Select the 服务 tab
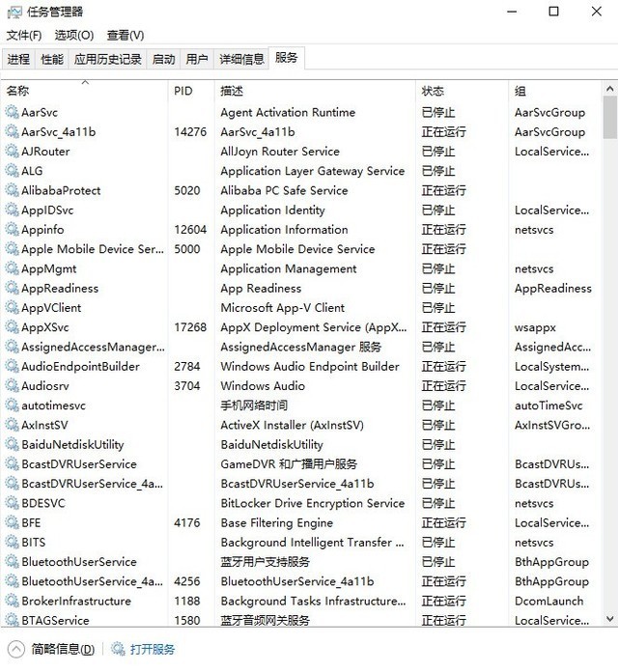 point(286,57)
